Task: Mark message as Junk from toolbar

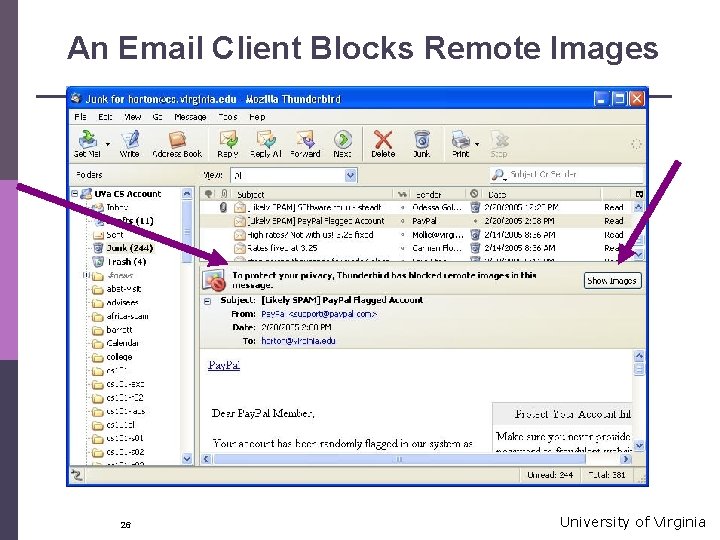Action: pos(422,143)
